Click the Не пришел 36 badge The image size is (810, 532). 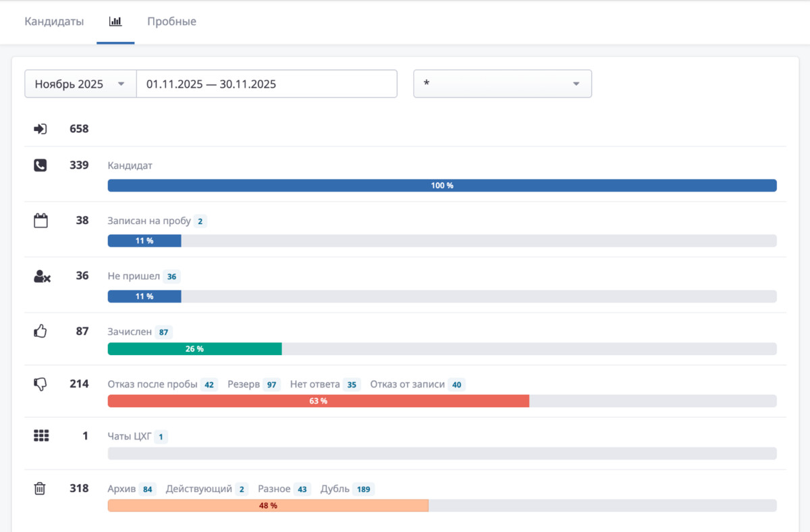coord(171,277)
